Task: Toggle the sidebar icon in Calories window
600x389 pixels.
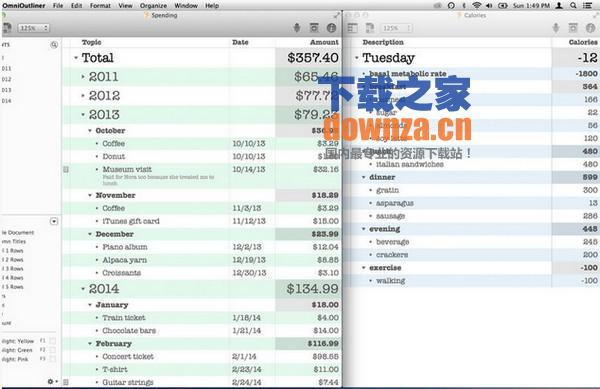Action: point(352,28)
